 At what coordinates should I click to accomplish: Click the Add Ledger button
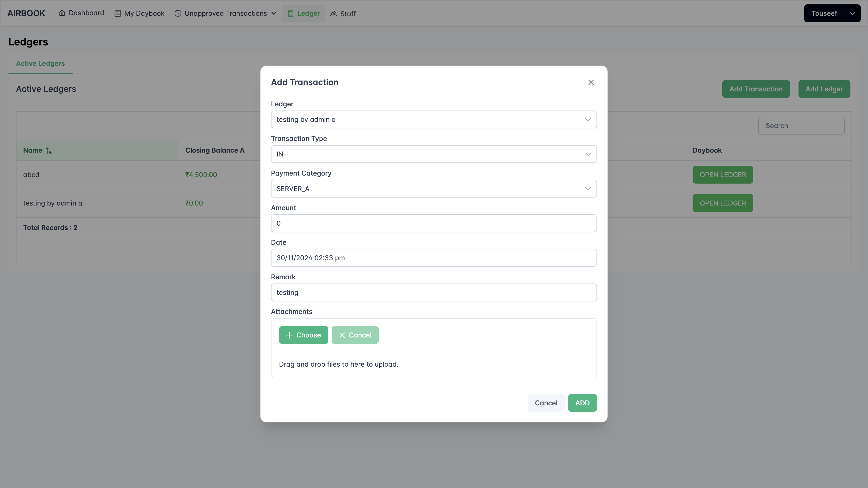[x=824, y=89]
